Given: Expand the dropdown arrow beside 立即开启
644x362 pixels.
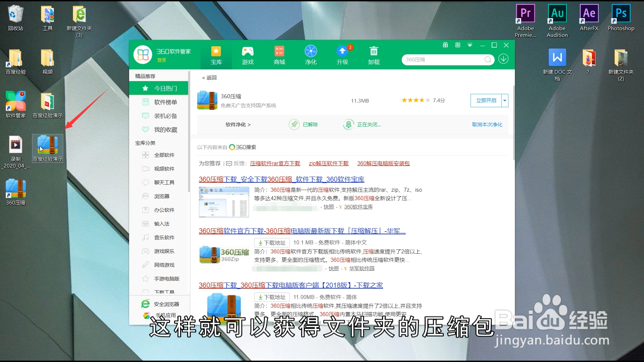Looking at the screenshot, I should point(505,101).
